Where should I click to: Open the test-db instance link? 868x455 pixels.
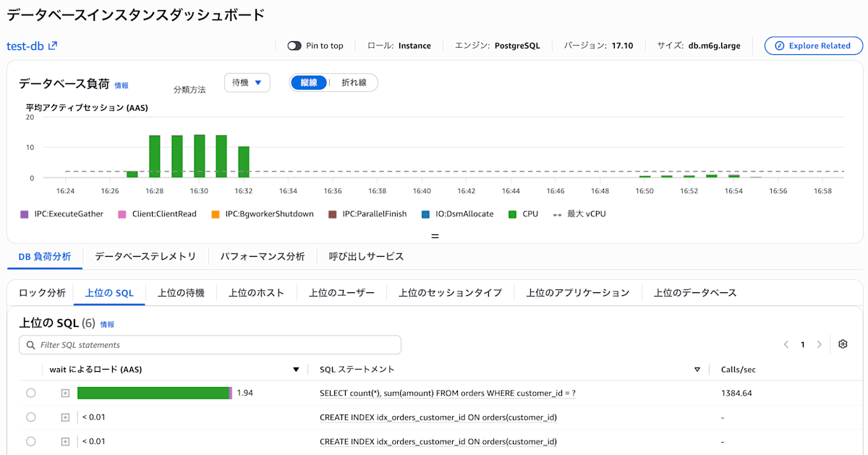(x=25, y=46)
